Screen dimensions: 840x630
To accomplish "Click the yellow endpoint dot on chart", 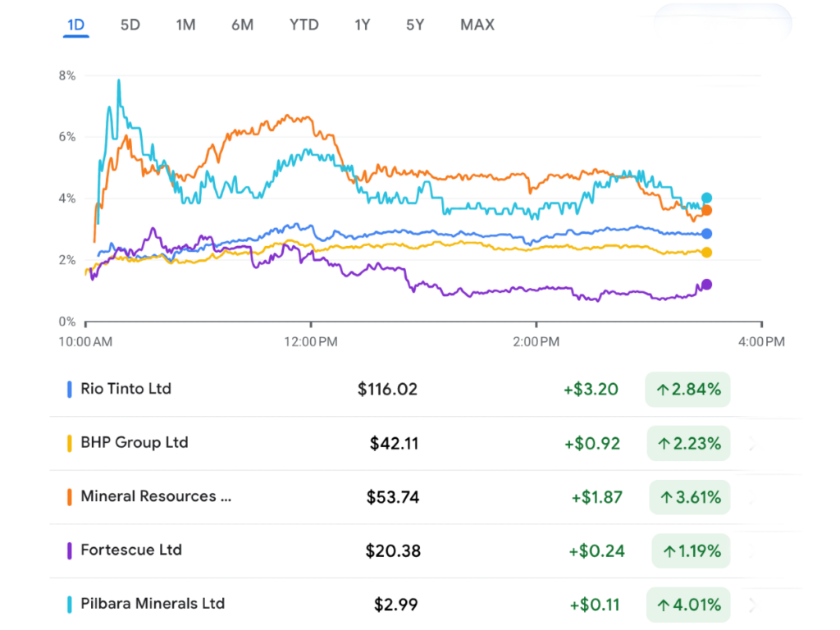I will [706, 253].
